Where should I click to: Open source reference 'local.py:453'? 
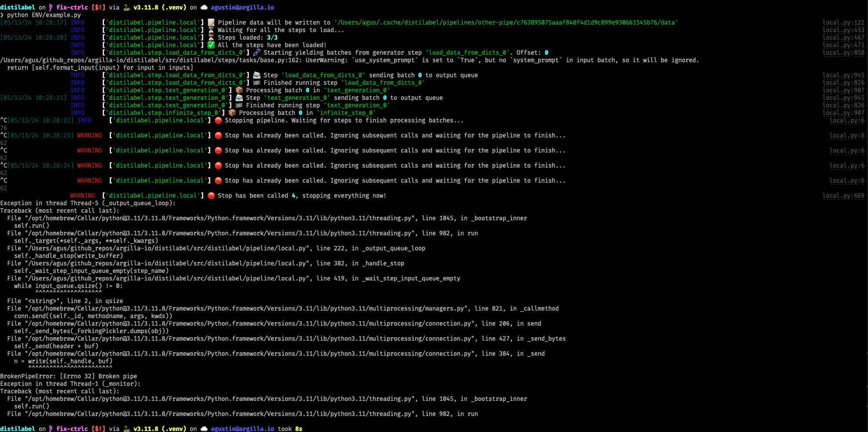[843, 30]
